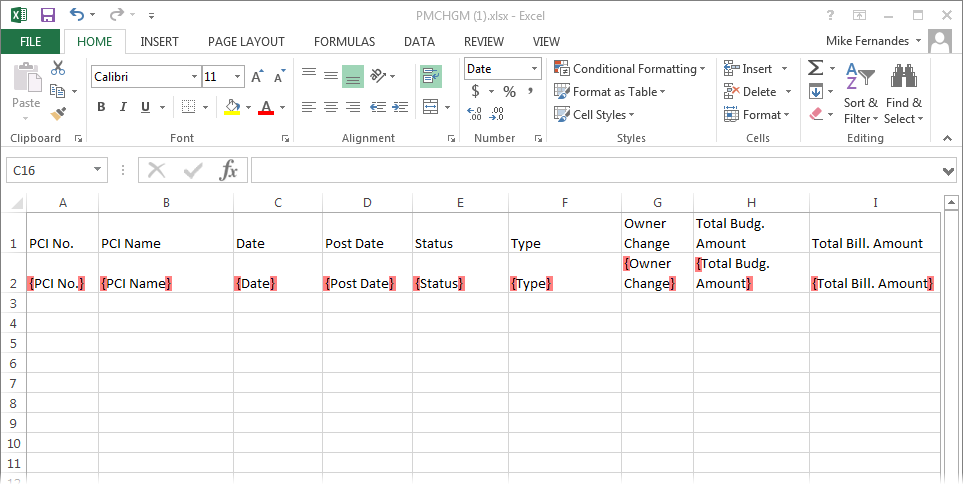Toggle Italic formatting
Image resolution: width=963 pixels, height=485 pixels.
click(124, 107)
